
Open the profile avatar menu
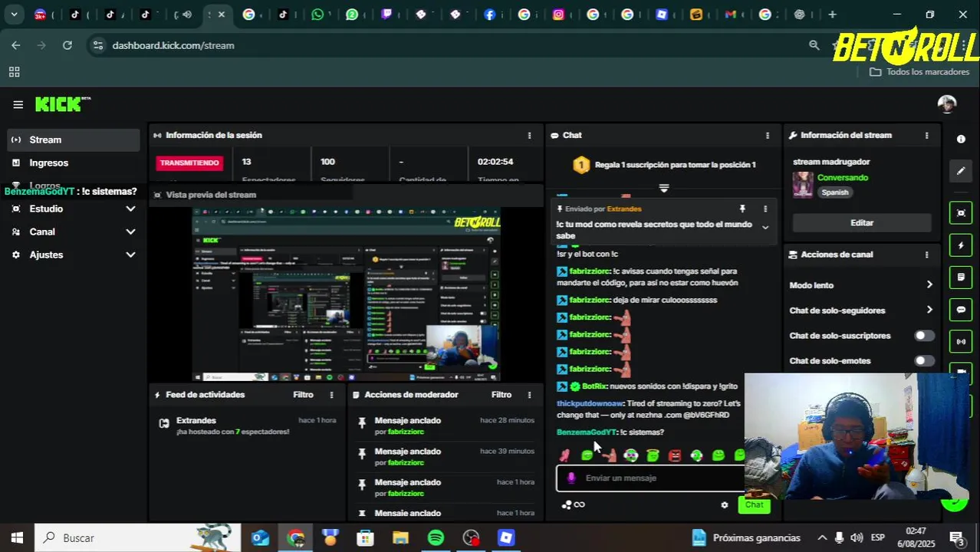pos(947,104)
